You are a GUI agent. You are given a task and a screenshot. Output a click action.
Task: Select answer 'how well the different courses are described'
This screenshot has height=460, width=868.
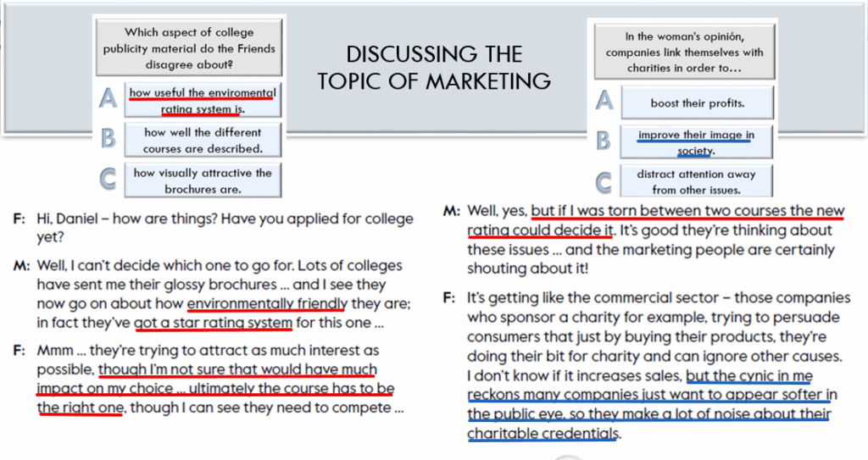coord(203,140)
